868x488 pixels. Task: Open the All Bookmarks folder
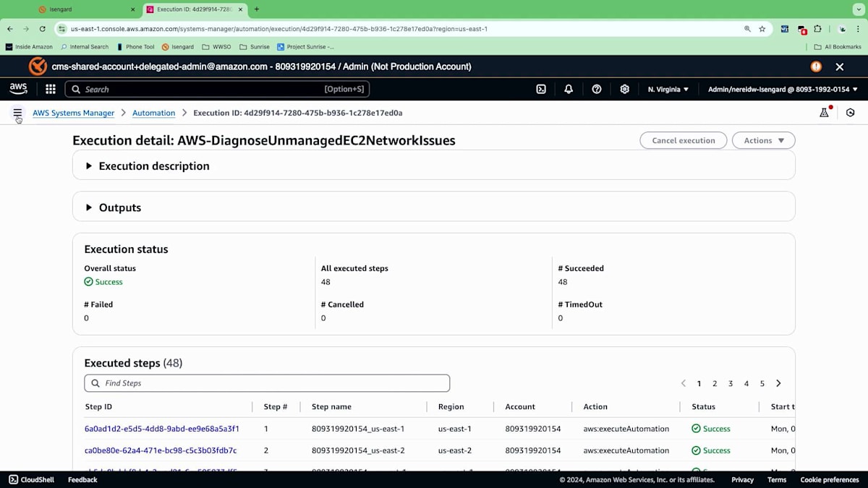[x=838, y=47]
